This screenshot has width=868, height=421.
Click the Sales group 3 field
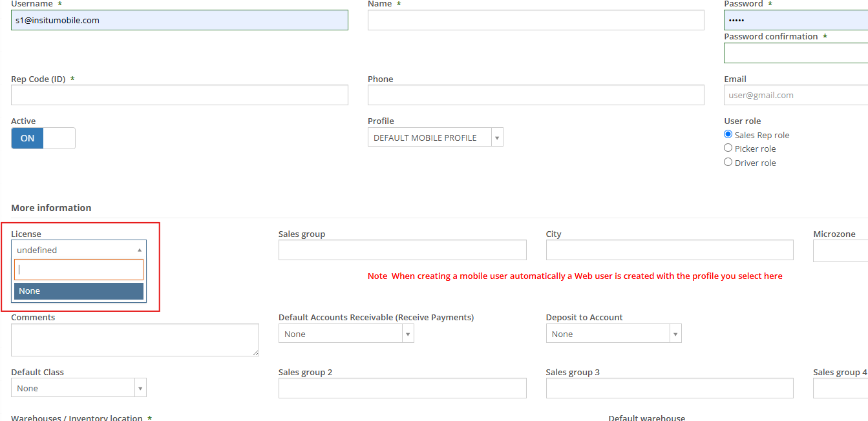pyautogui.click(x=670, y=388)
